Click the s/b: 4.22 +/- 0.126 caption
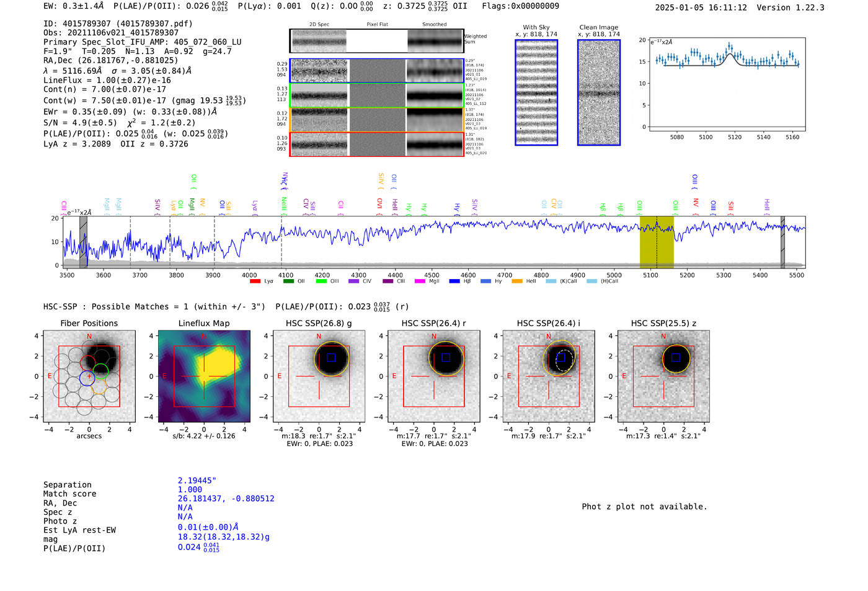 coord(204,436)
